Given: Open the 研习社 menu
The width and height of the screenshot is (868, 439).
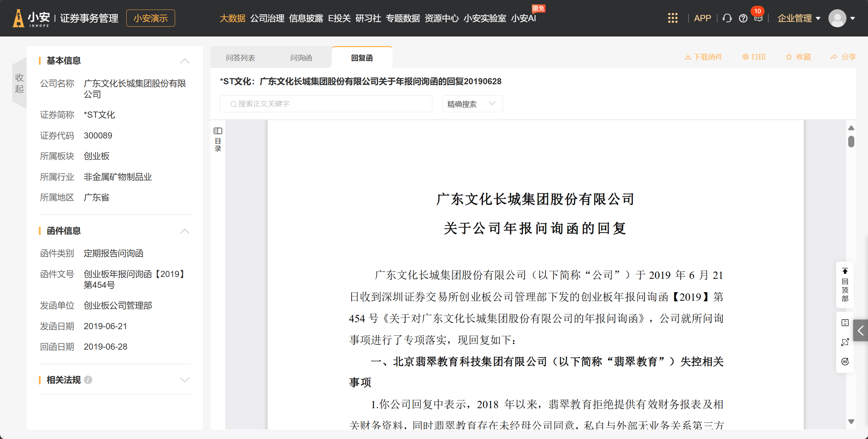Looking at the screenshot, I should pyautogui.click(x=368, y=18).
